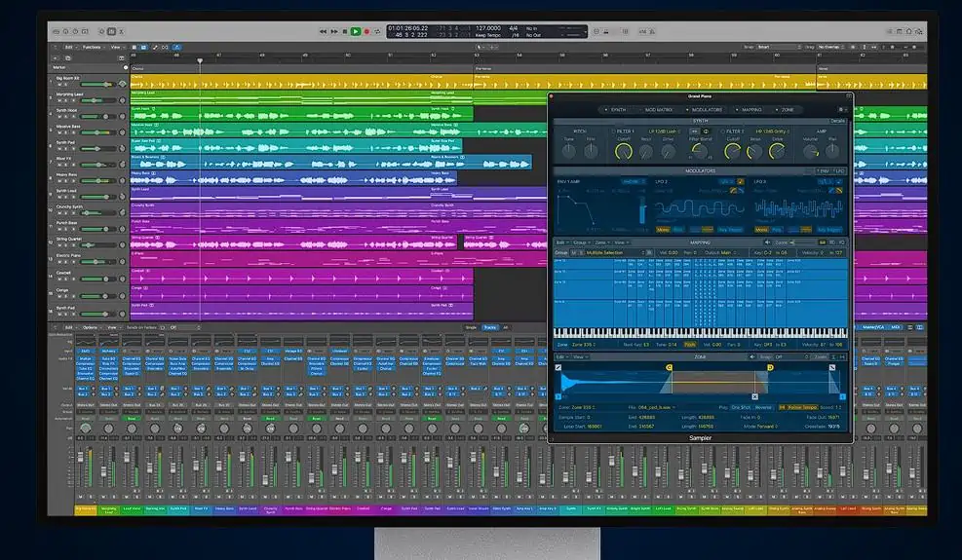
Task: Select mixer Tracks view button
Action: [490, 327]
